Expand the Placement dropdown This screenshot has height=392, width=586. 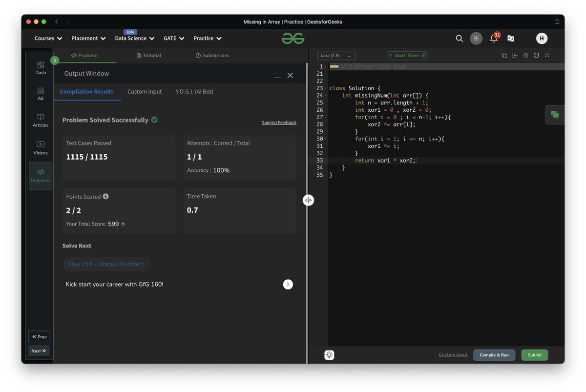click(89, 38)
